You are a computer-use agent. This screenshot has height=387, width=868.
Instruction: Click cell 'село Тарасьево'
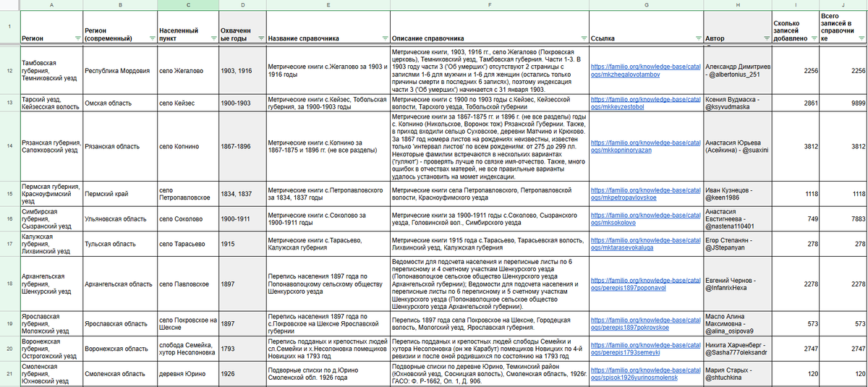187,244
